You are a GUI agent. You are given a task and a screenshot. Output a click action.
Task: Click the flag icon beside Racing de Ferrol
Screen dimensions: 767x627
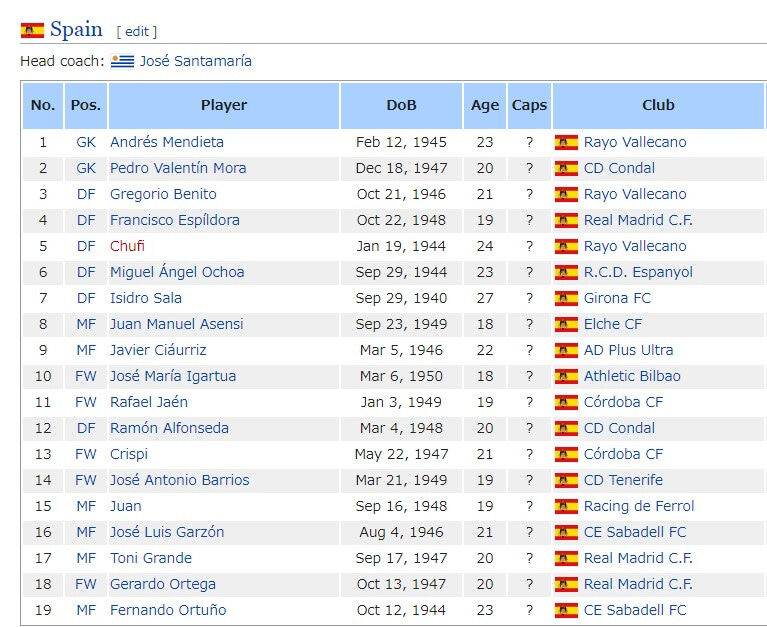coord(566,506)
